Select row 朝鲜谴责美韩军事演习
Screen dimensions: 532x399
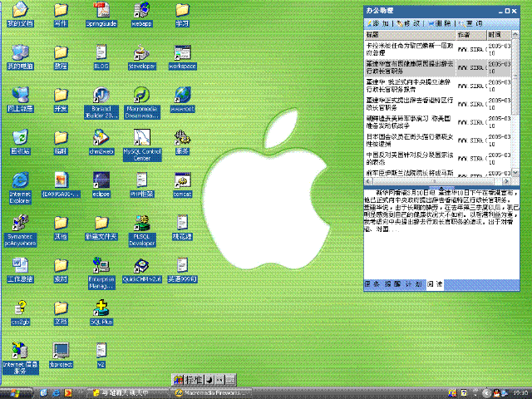(x=437, y=122)
